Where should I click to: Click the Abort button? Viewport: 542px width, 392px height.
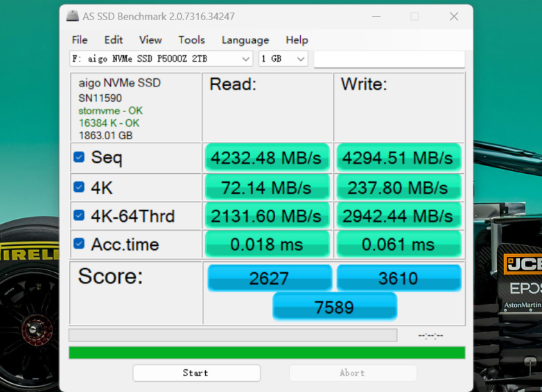point(353,373)
